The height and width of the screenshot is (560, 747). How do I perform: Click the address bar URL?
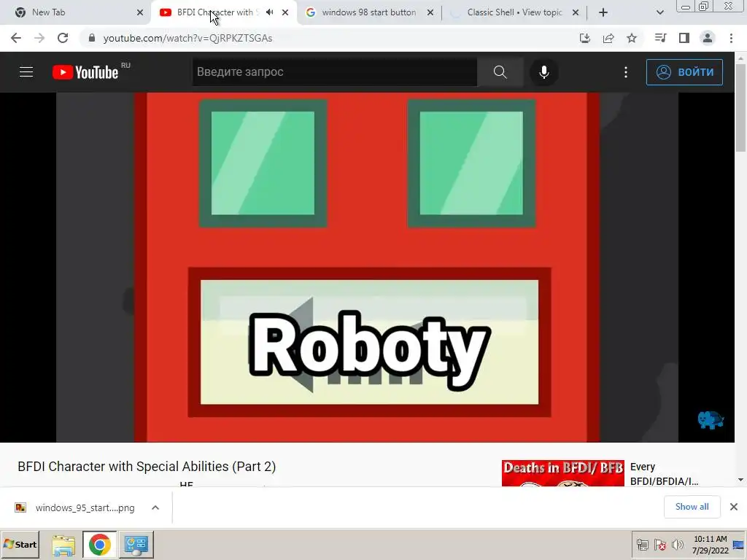pos(187,38)
